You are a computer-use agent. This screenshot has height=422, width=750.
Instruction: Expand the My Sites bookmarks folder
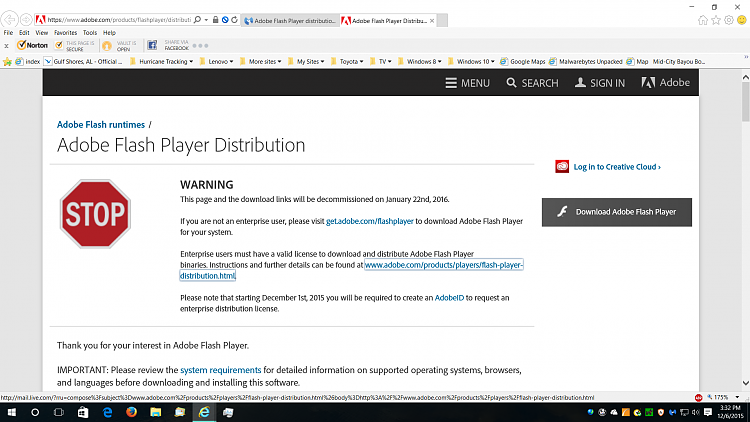[x=306, y=61]
